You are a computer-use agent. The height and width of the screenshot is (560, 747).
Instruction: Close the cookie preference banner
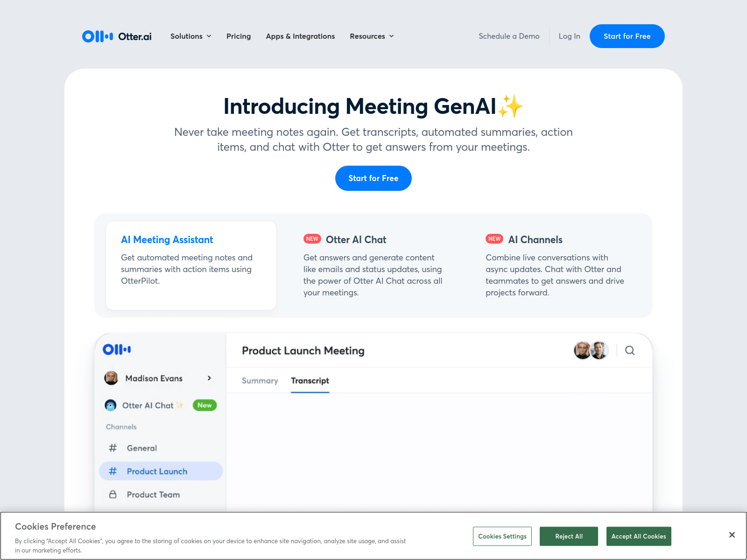pyautogui.click(x=732, y=535)
